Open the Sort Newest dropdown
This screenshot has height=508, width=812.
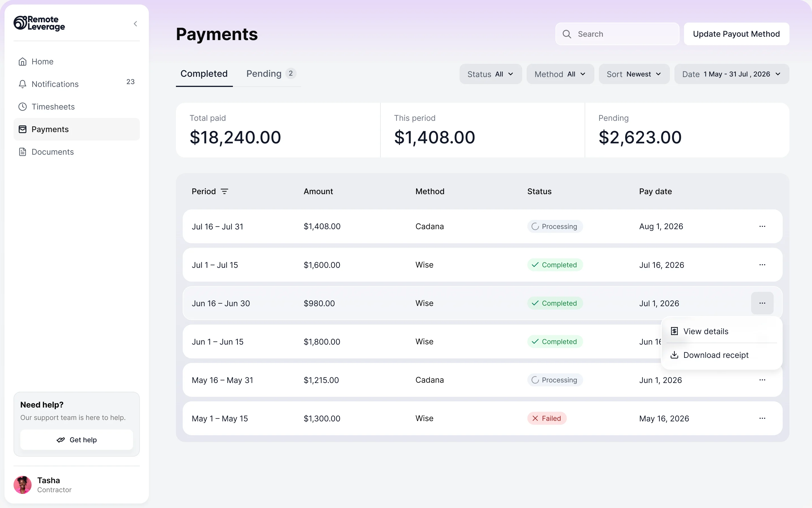coord(634,74)
